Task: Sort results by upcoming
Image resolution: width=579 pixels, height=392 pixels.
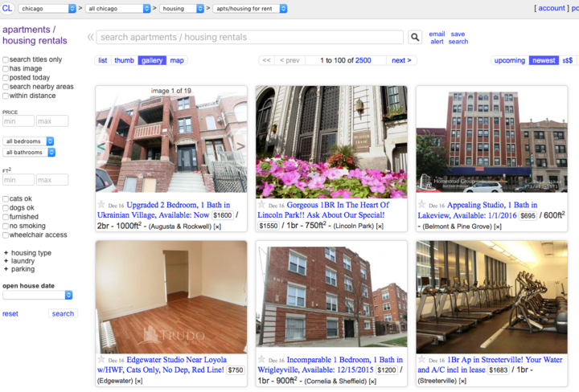Action: [x=510, y=60]
